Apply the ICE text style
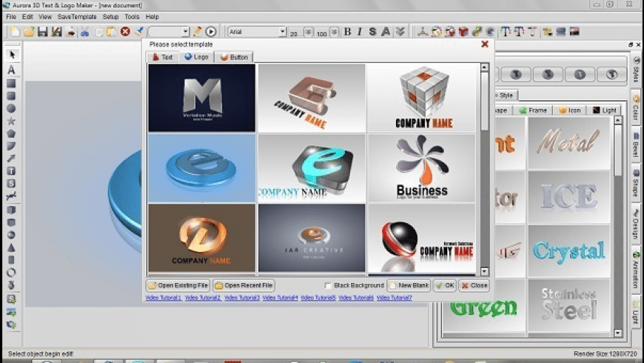This screenshot has height=363, width=644. point(568,197)
